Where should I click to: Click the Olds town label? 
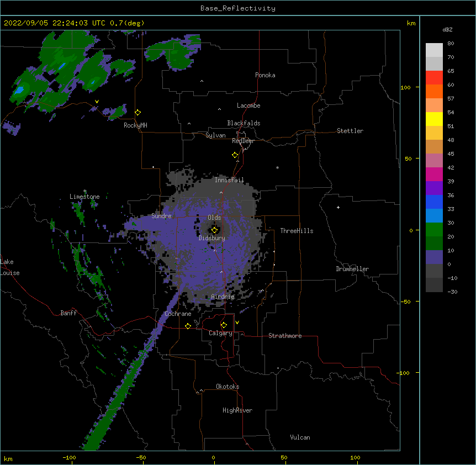(214, 218)
